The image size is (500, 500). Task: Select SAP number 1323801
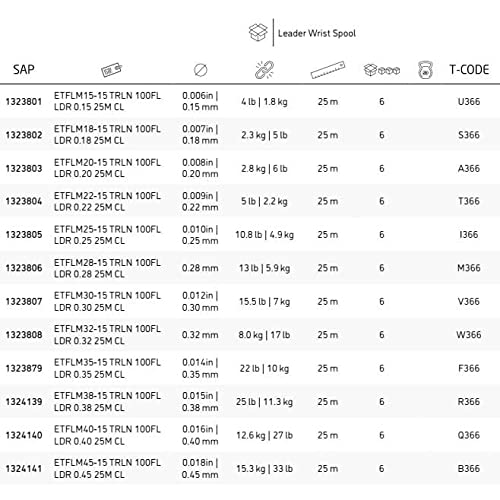(24, 101)
